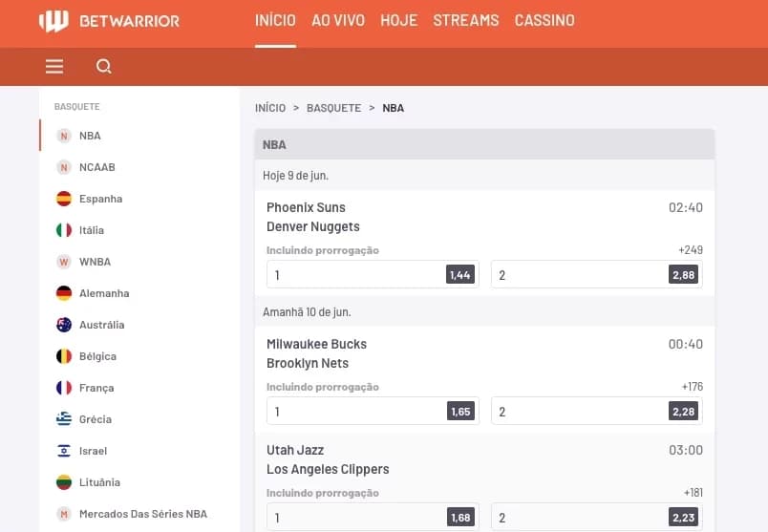Screen dimensions: 768x532
Task: Select Itália in the sidebar
Action: (x=92, y=230)
